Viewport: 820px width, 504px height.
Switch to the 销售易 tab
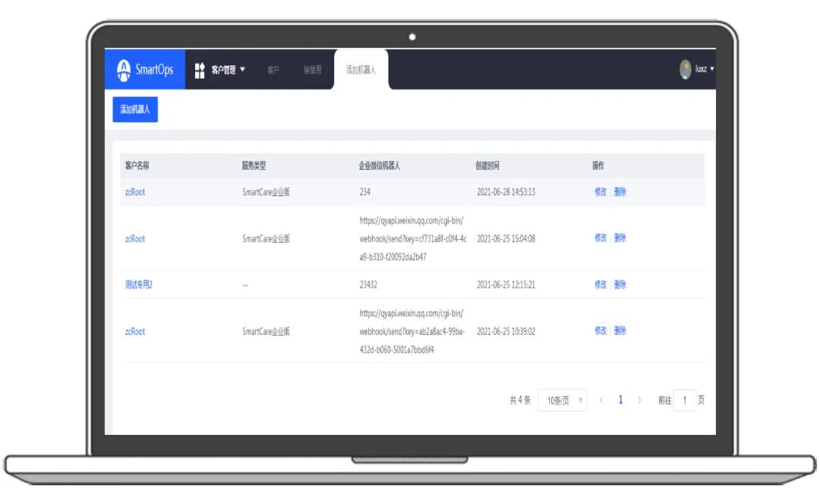coord(313,70)
